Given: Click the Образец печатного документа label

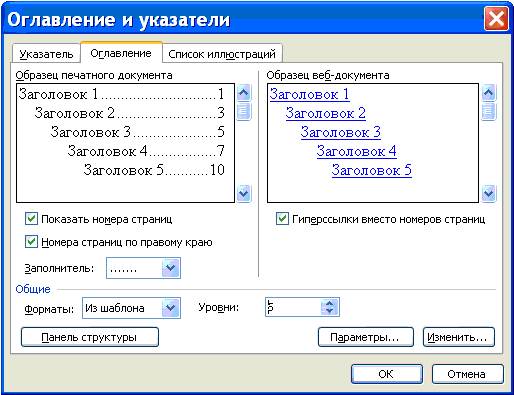Looking at the screenshot, I should pos(94,75).
